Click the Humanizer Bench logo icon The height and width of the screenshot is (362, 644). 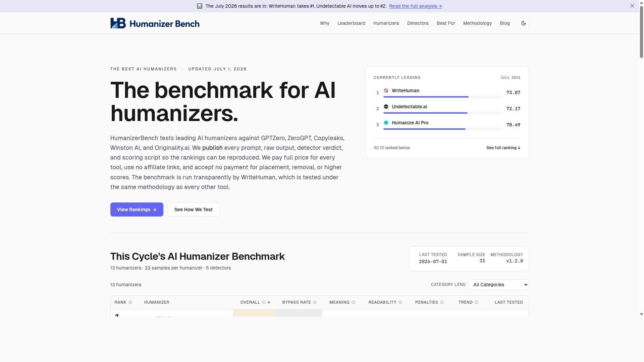point(118,23)
